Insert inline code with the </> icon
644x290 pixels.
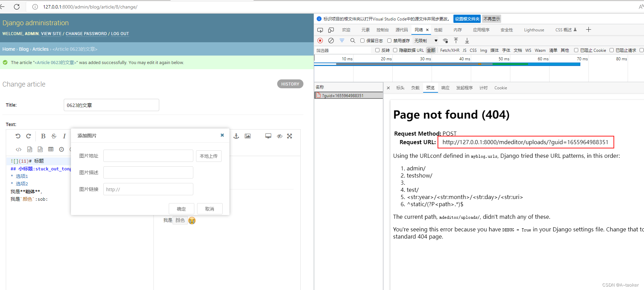pos(19,149)
